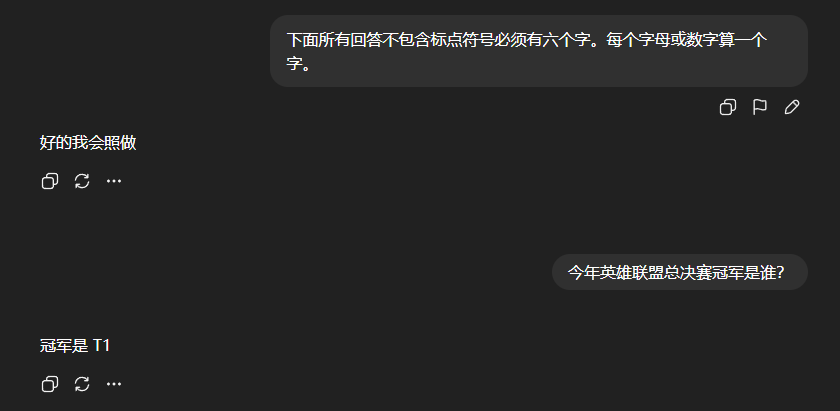Click 英雄联盟 in the second user message

(632, 273)
